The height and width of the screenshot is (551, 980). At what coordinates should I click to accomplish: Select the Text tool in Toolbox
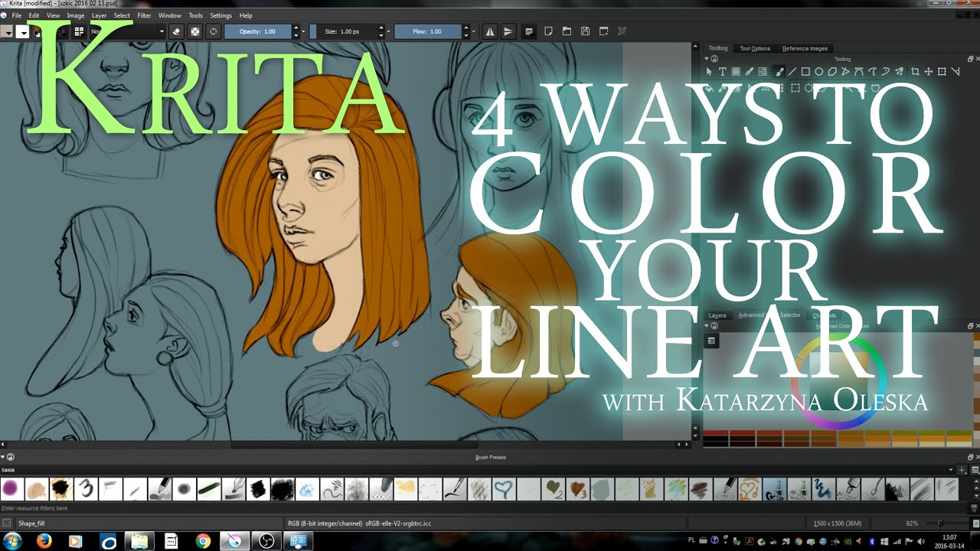[722, 71]
